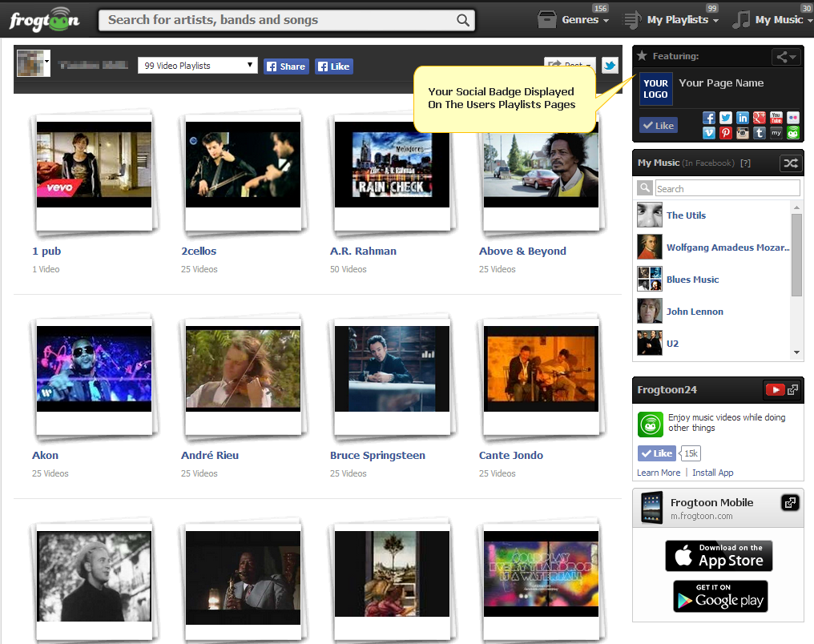This screenshot has height=644, width=814.
Task: Toggle the Frogtoon24 Like button
Action: (657, 453)
